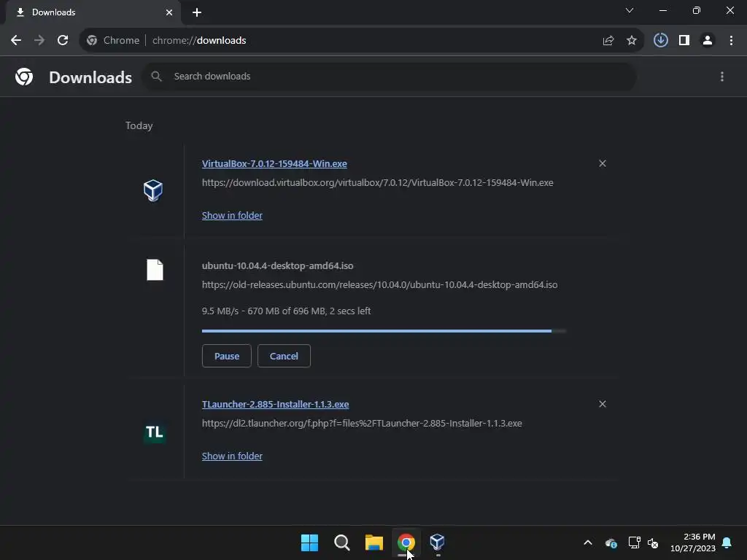
Task: Click the Chrome icon in the taskbar
Action: [406, 542]
